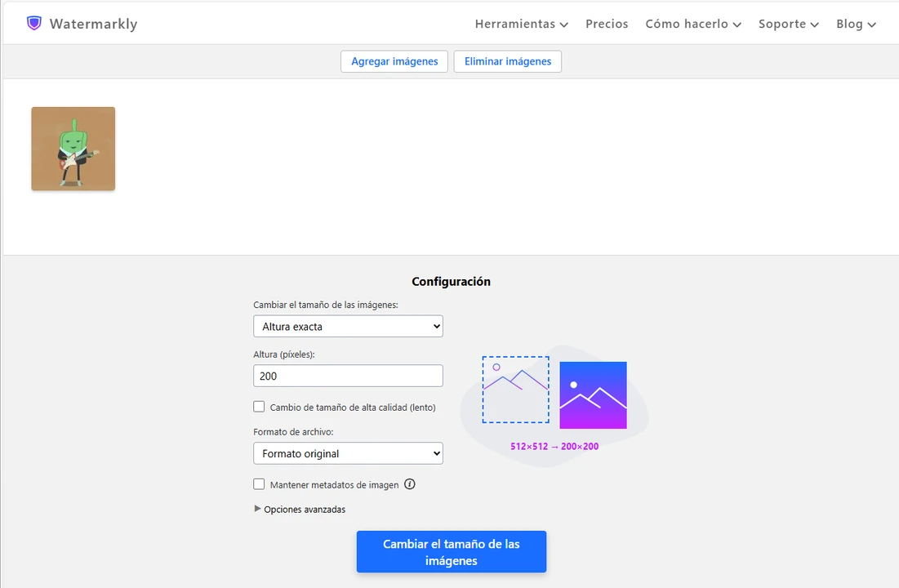Click the metadata info icon
Viewport: 899px width, 588px height.
coord(410,484)
